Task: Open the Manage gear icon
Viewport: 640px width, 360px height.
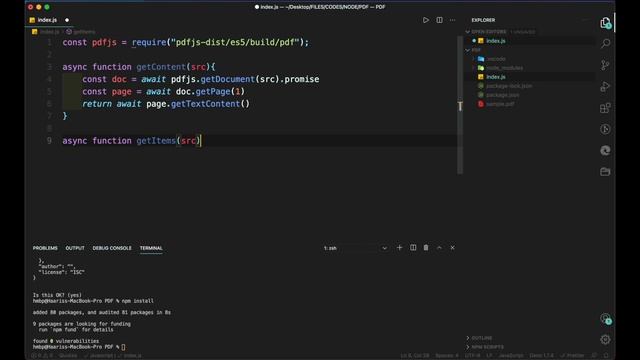Action: (605, 339)
